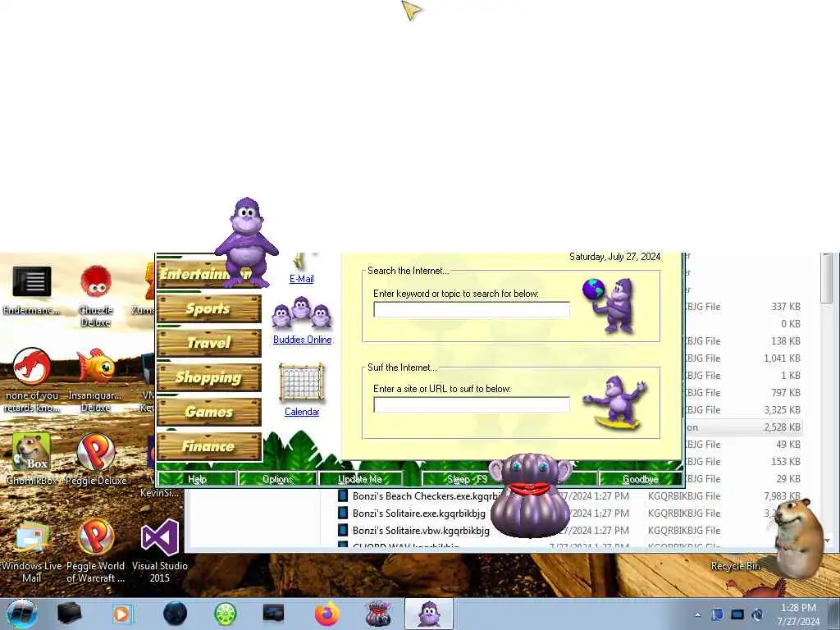The image size is (840, 630).
Task: Click Saturday, July 27, 2024 date text
Action: click(x=614, y=257)
